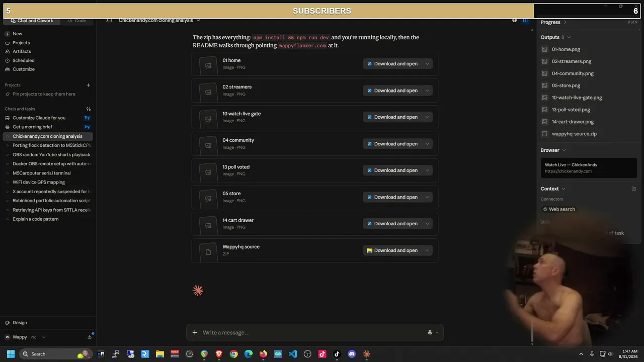Open the X account repeatedly suspended chat
Viewport: 644px width, 362px height.
point(48,192)
